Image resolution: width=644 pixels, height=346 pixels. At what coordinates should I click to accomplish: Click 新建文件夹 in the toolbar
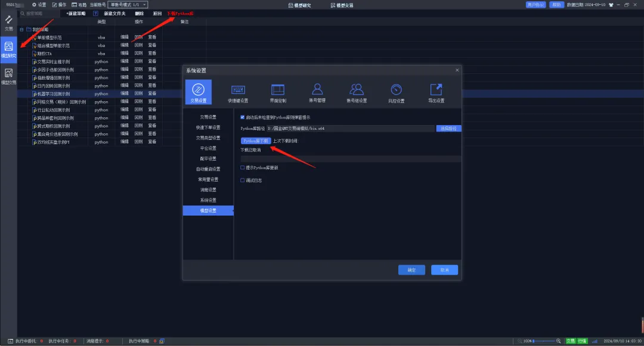(114, 14)
